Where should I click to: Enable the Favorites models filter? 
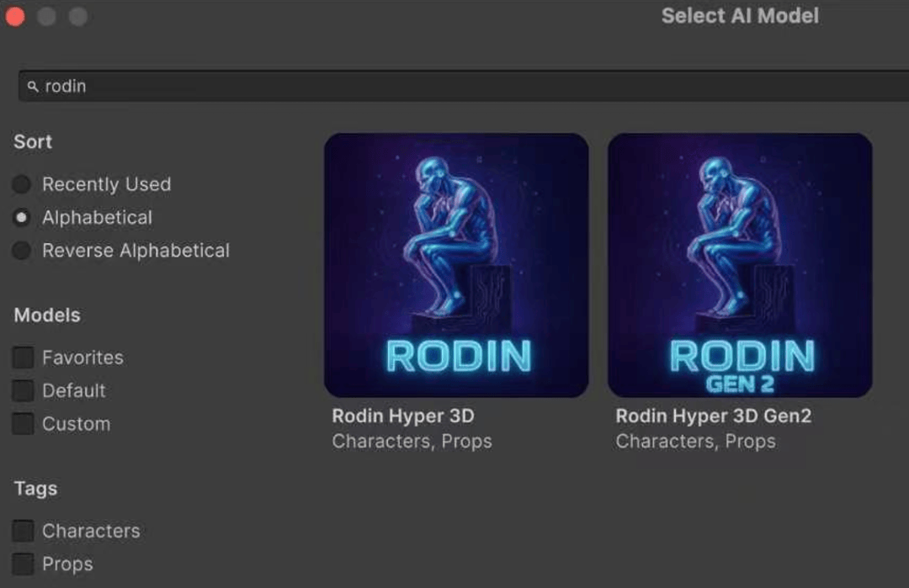[x=24, y=358]
